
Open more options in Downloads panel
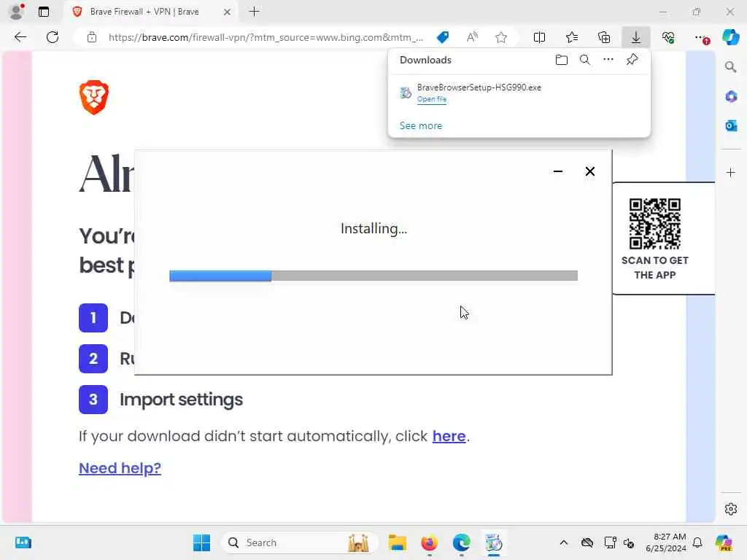pyautogui.click(x=608, y=60)
